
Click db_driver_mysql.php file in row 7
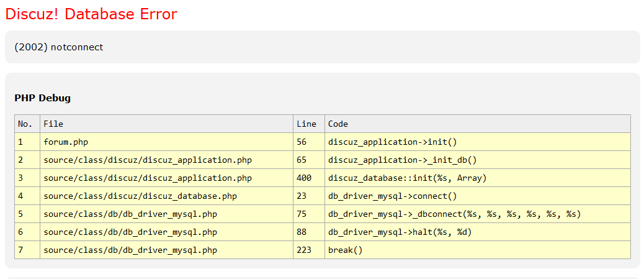click(166, 250)
